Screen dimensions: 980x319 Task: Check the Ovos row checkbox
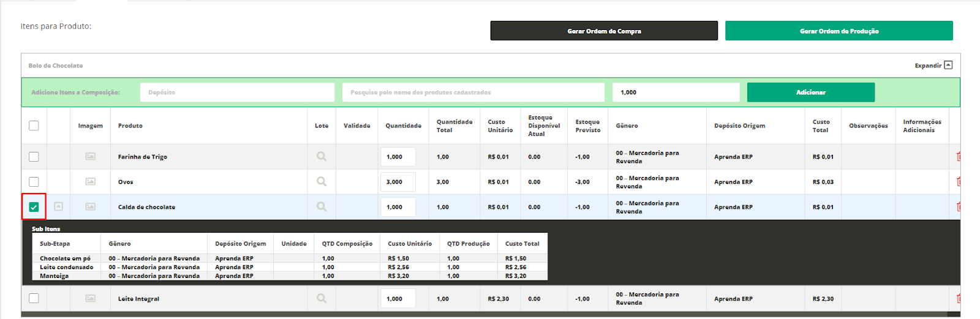pos(34,182)
